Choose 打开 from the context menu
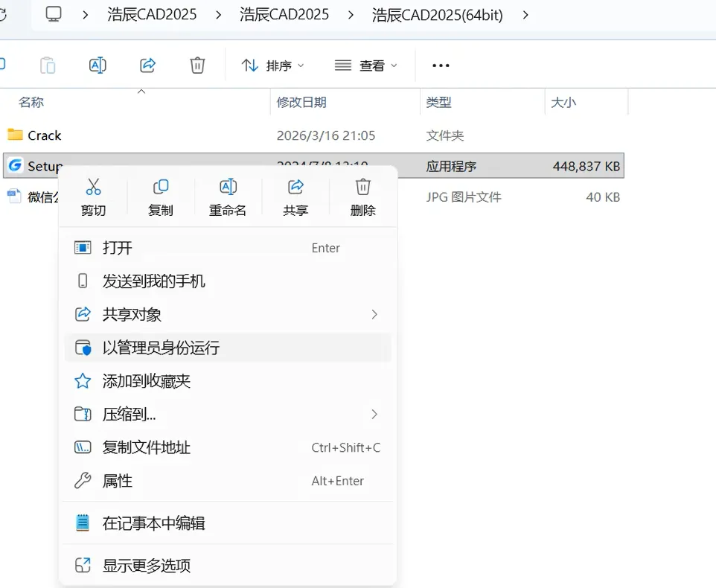 [228, 248]
